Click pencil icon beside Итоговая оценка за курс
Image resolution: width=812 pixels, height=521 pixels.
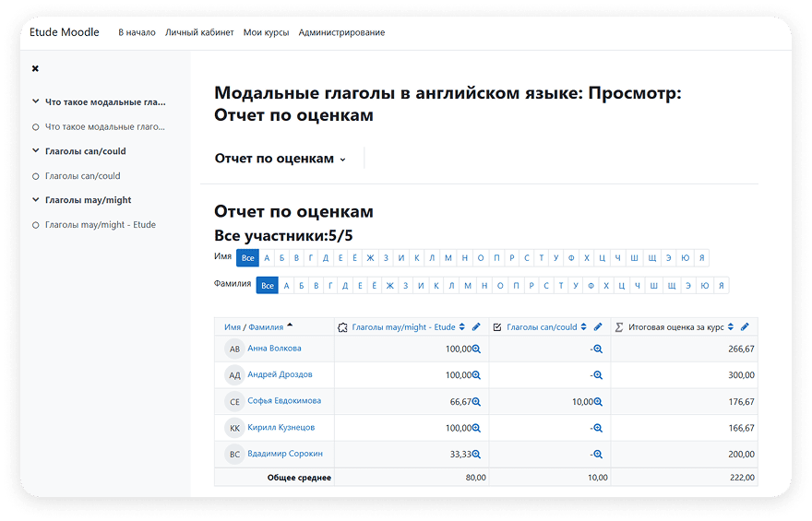pyautogui.click(x=745, y=327)
